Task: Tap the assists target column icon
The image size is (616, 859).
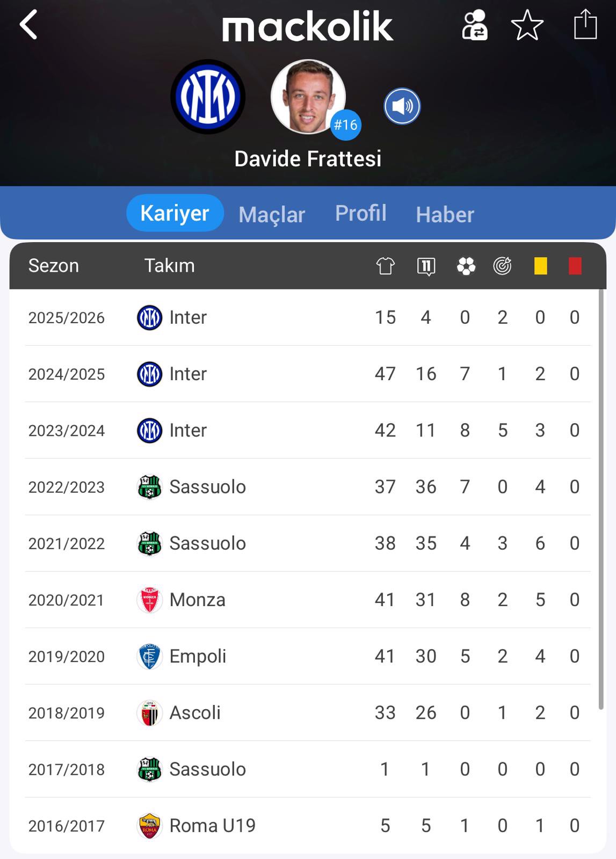Action: [502, 266]
